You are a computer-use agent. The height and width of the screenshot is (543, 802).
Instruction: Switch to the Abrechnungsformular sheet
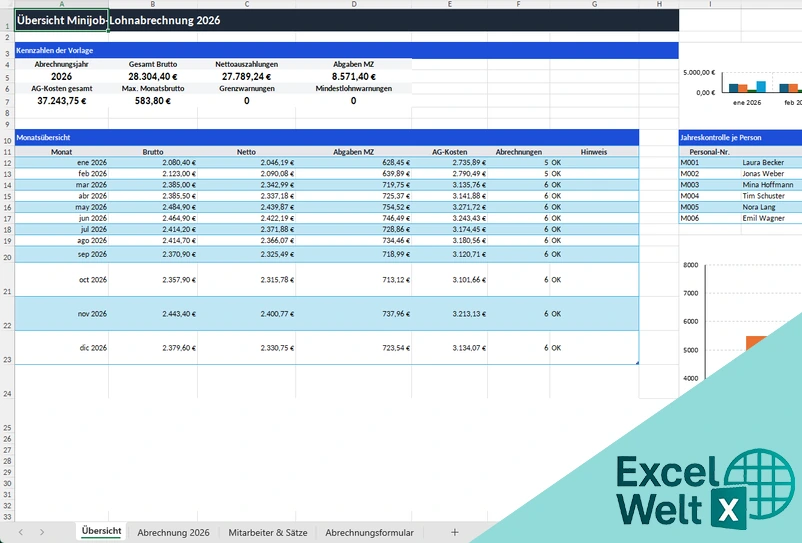coord(369,532)
